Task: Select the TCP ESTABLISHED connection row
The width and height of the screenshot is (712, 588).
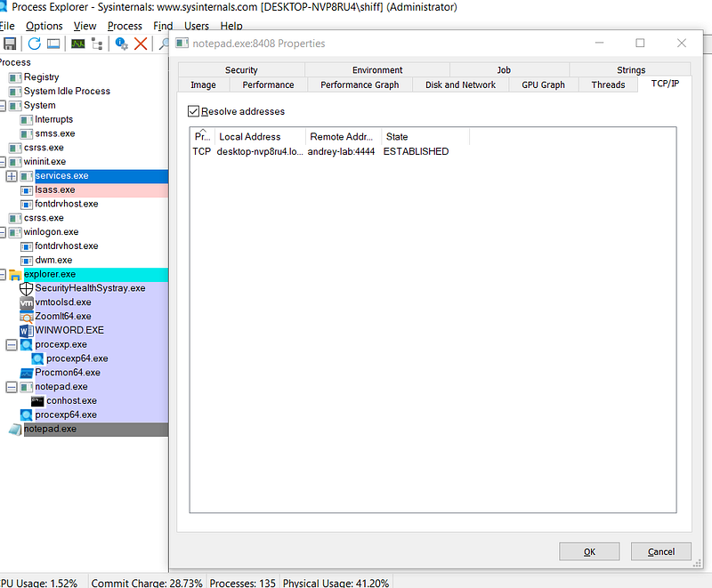Action: (320, 151)
